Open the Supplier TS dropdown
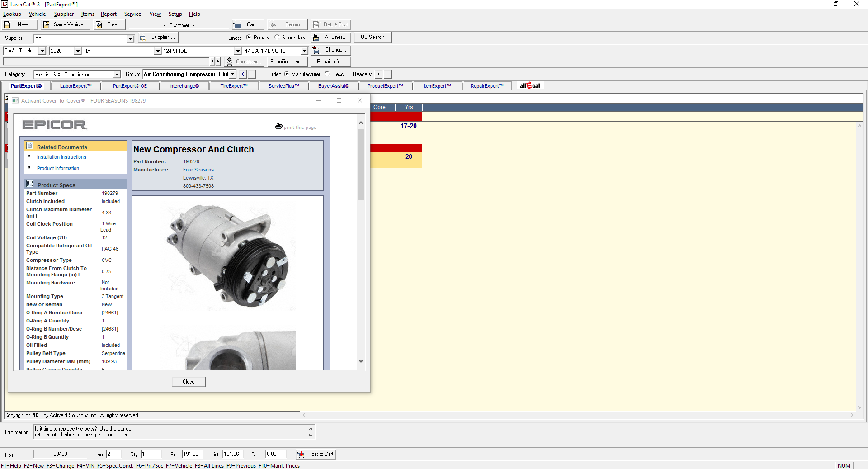Viewport: 868px width, 469px height. [x=130, y=39]
